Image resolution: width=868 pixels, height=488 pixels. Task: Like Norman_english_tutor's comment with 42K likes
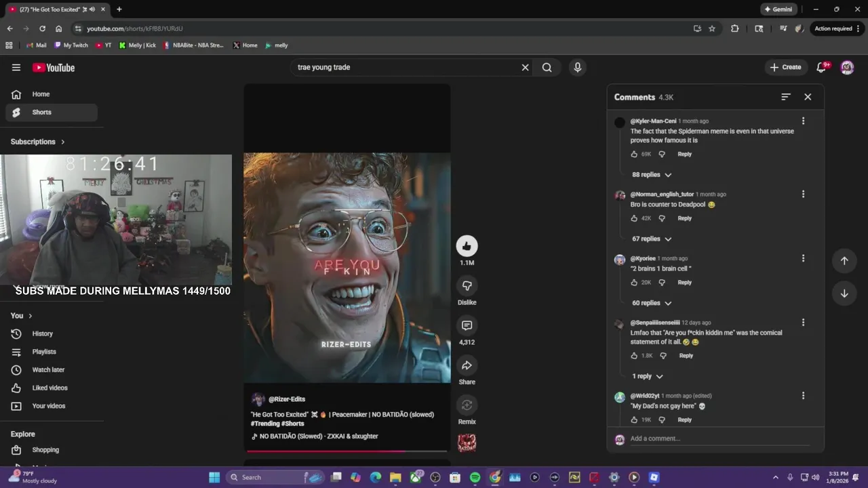coord(635,218)
